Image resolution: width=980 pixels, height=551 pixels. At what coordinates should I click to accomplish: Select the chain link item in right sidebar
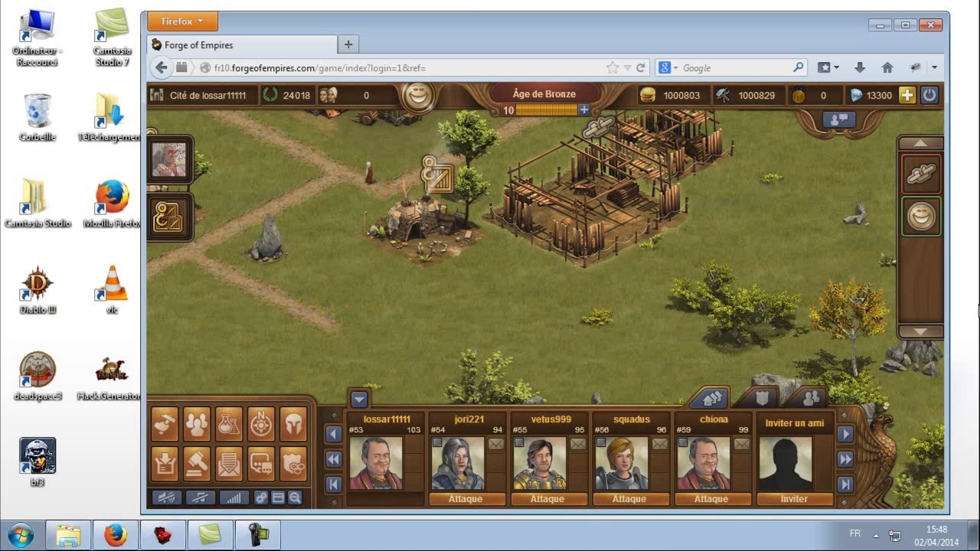tap(922, 174)
